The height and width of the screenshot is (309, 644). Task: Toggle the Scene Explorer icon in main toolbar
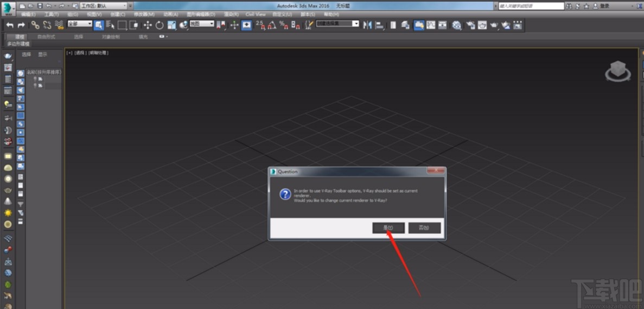click(x=393, y=25)
